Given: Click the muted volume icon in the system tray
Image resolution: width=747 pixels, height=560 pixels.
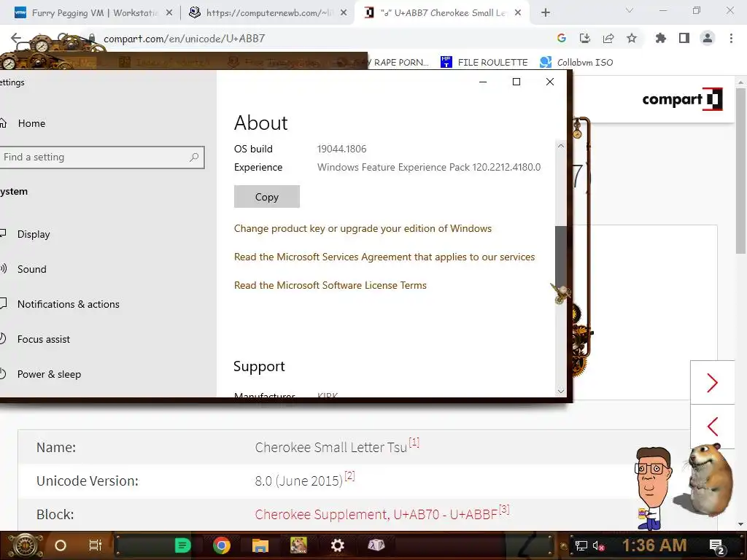Looking at the screenshot, I should point(598,545).
